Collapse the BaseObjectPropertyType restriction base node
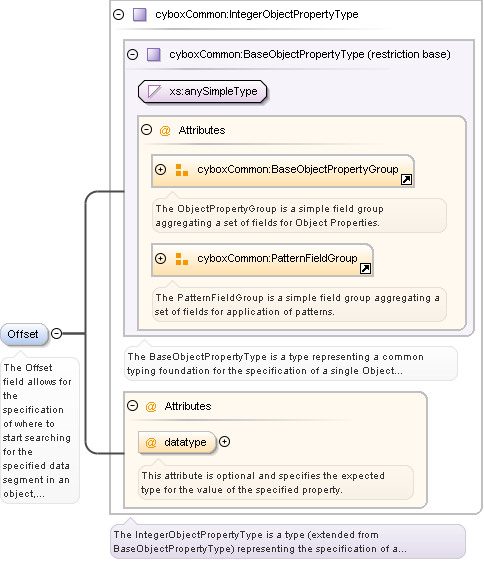 click(133, 54)
